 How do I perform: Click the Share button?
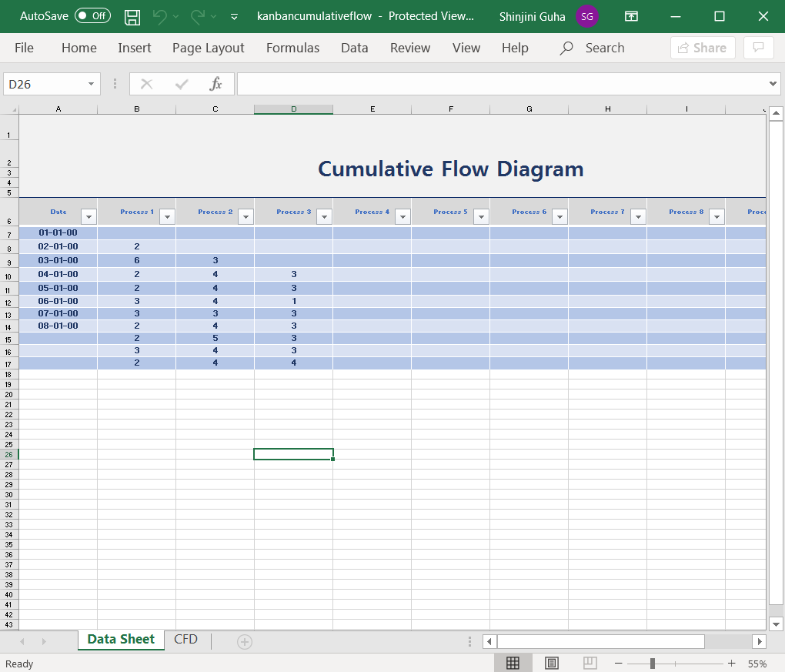(703, 48)
